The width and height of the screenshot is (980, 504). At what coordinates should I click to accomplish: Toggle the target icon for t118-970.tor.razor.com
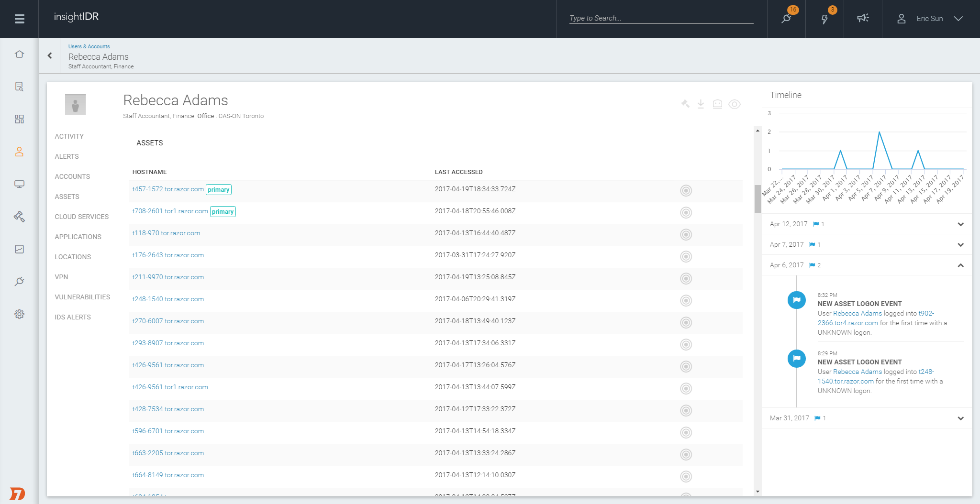(686, 235)
